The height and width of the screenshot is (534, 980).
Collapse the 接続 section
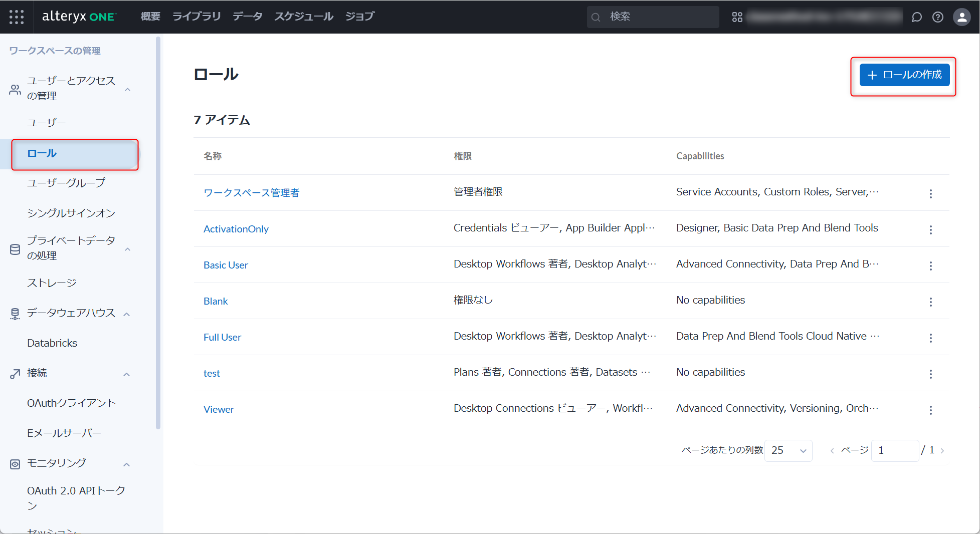[127, 374]
